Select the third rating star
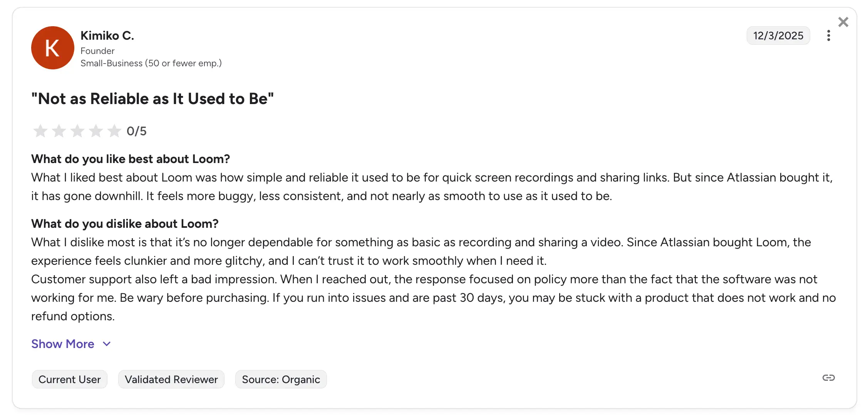The height and width of the screenshot is (417, 868). tap(77, 131)
